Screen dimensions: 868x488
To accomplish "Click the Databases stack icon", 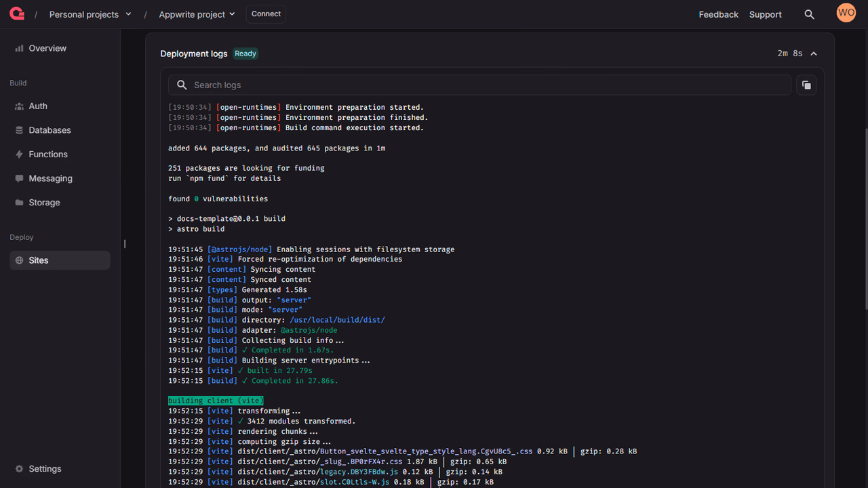I will point(19,130).
